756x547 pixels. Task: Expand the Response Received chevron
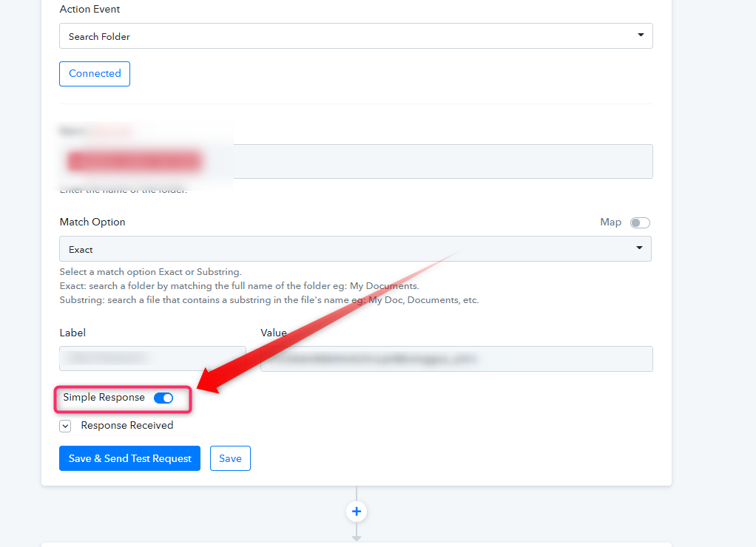pos(65,426)
